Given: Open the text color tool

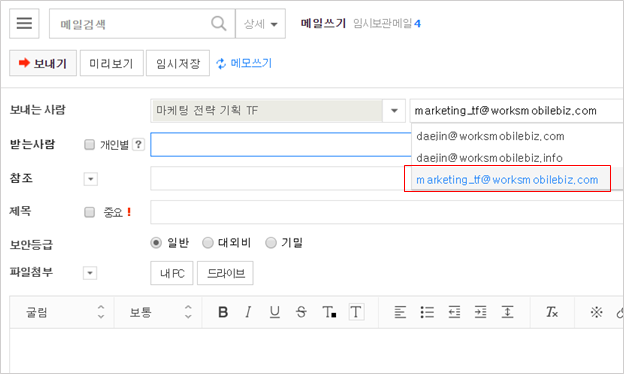Looking at the screenshot, I should [x=329, y=312].
